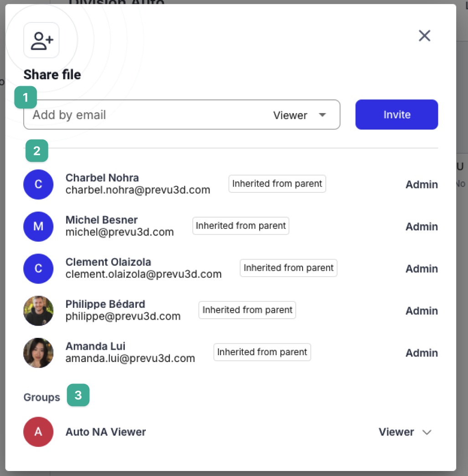Click Inherited from parent badge for Amanda Lui

coord(262,352)
